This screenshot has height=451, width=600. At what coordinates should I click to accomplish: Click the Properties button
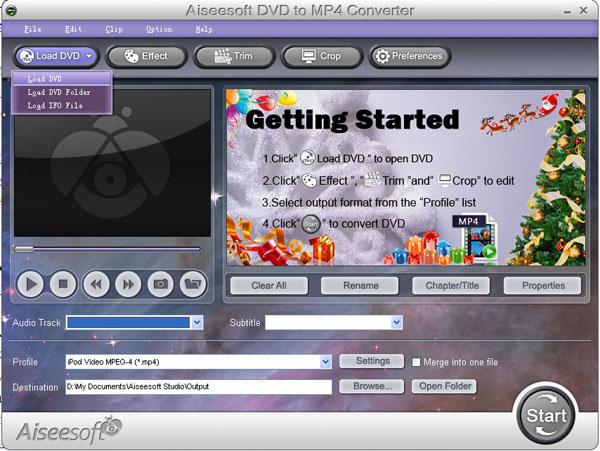[543, 286]
